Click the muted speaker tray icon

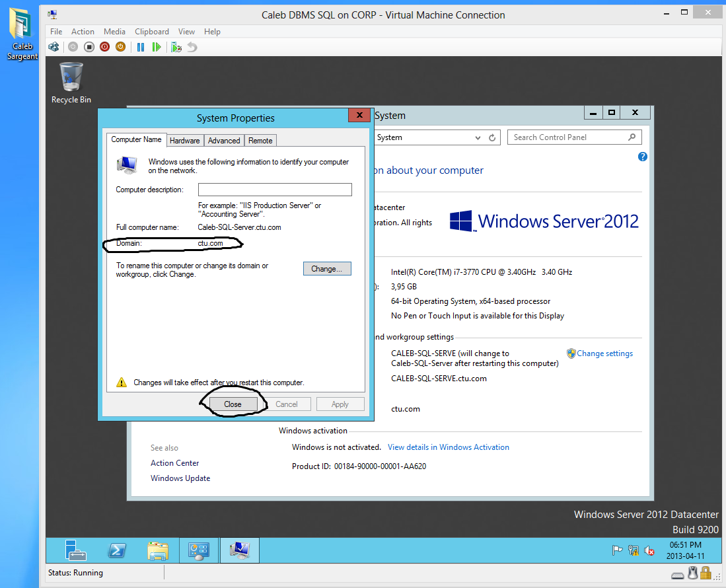pyautogui.click(x=649, y=550)
